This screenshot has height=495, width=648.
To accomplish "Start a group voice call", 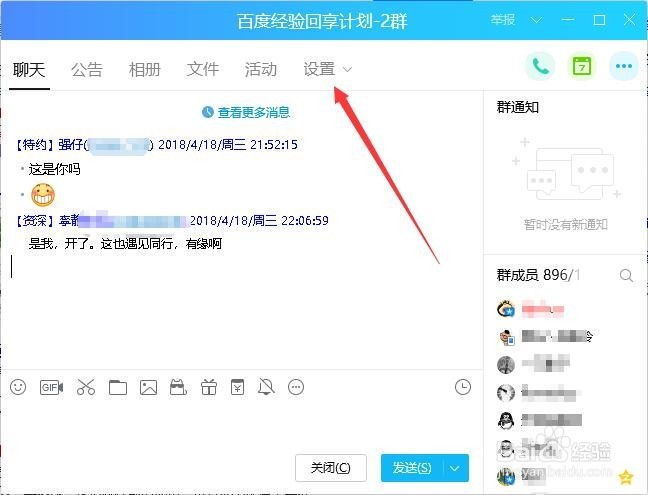I will [x=540, y=66].
